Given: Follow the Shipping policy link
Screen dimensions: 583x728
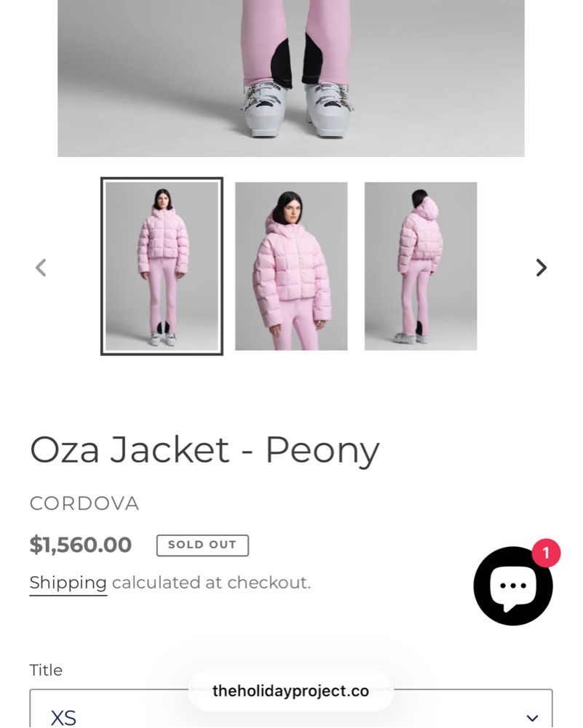Looking at the screenshot, I should pyautogui.click(x=68, y=583).
